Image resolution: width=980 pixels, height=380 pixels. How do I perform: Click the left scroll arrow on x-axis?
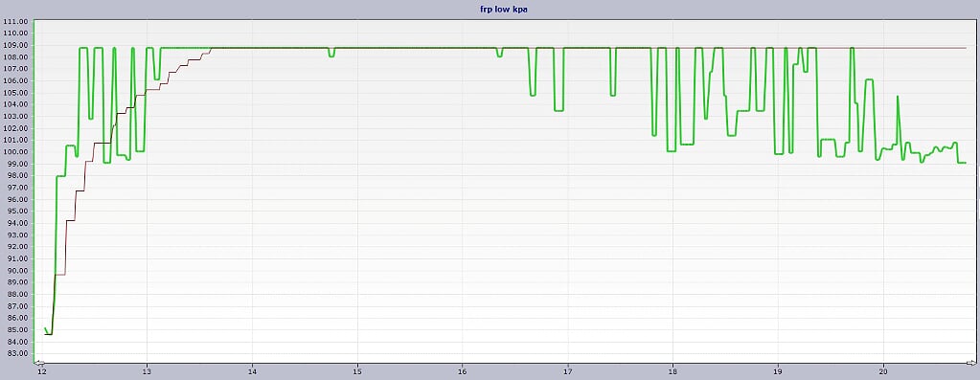pyautogui.click(x=38, y=363)
